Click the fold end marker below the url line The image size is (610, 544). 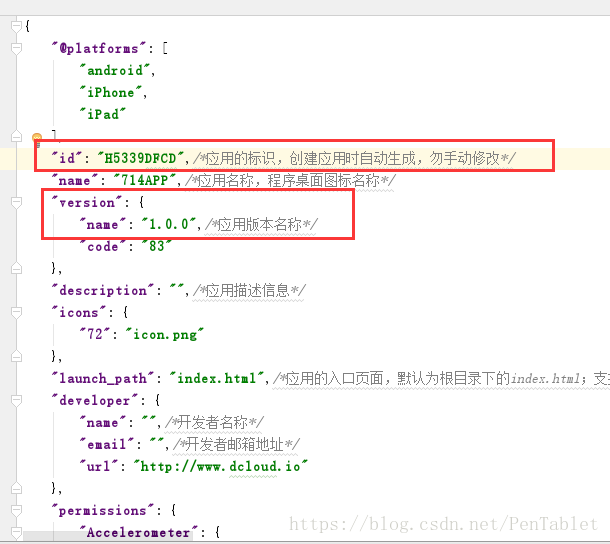[16, 488]
